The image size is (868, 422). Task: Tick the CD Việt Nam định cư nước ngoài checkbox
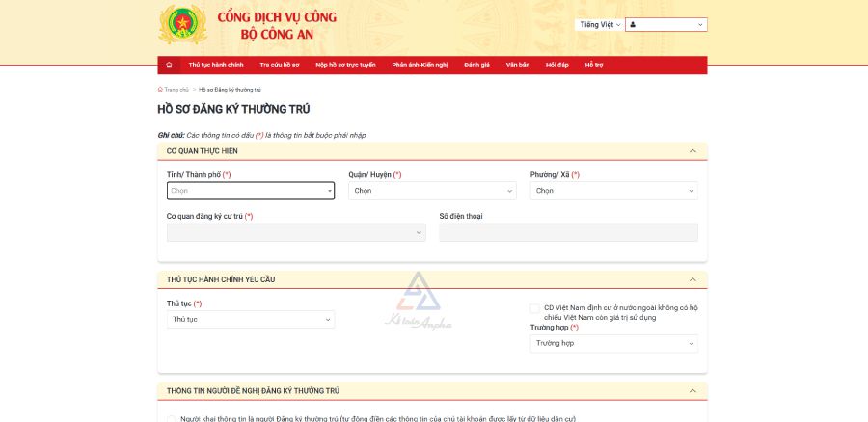click(535, 308)
